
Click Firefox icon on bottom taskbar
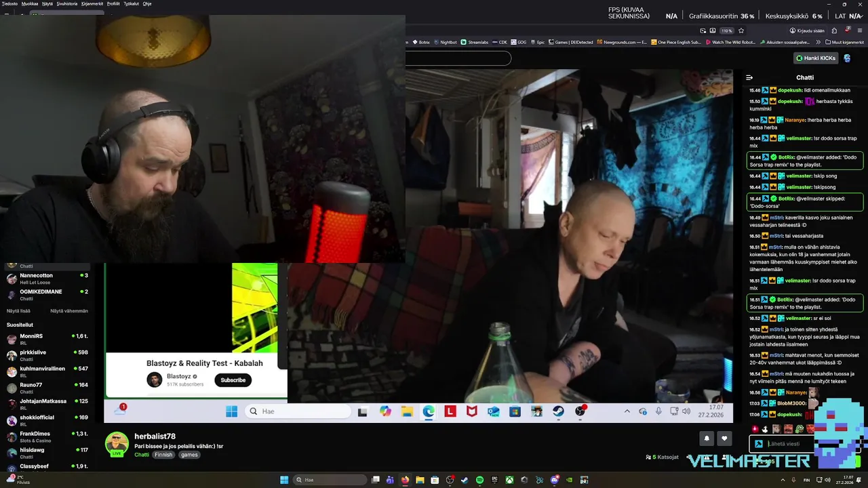pyautogui.click(x=406, y=480)
